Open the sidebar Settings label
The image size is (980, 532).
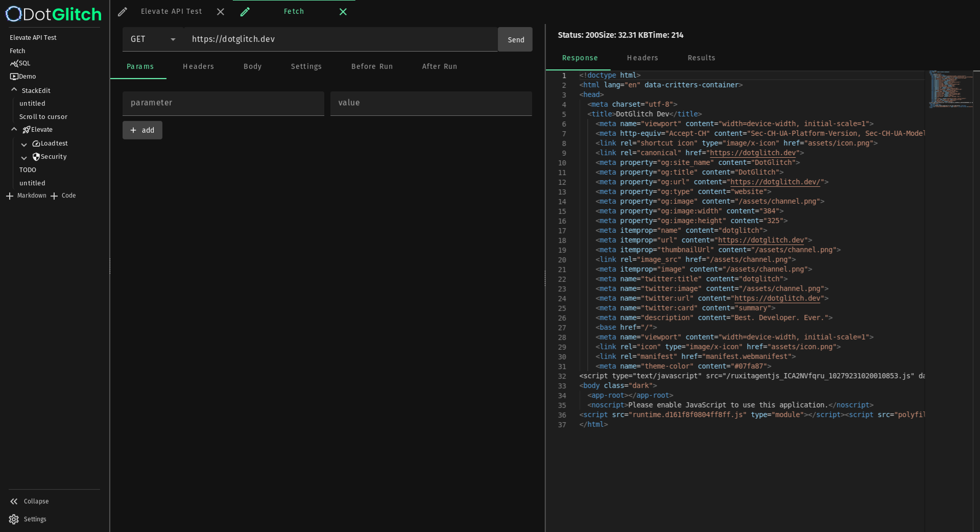[35, 519]
